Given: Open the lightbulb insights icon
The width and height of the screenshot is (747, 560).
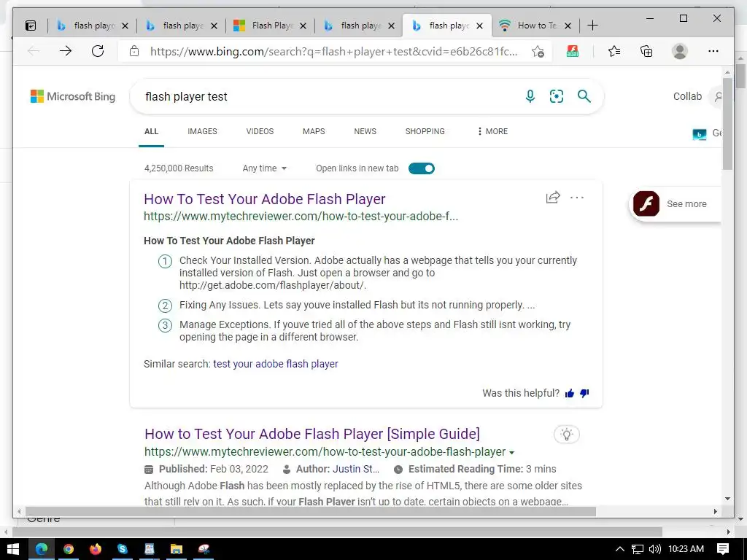Looking at the screenshot, I should (x=566, y=435).
